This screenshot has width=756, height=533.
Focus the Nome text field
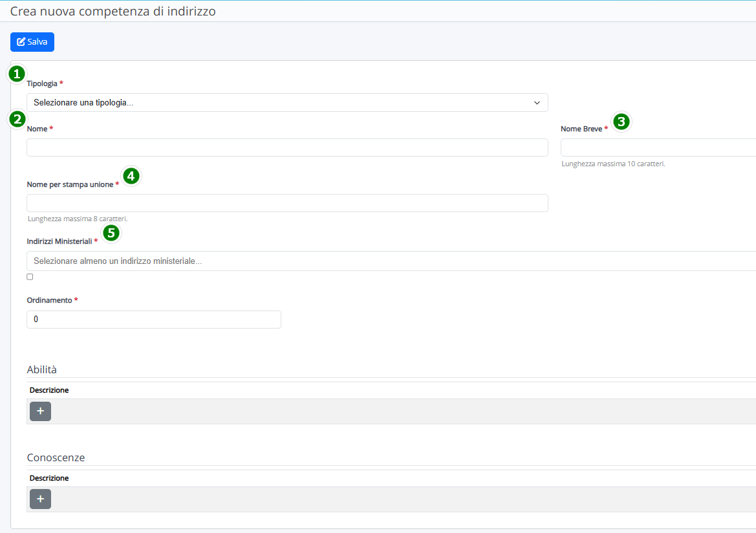tap(287, 147)
